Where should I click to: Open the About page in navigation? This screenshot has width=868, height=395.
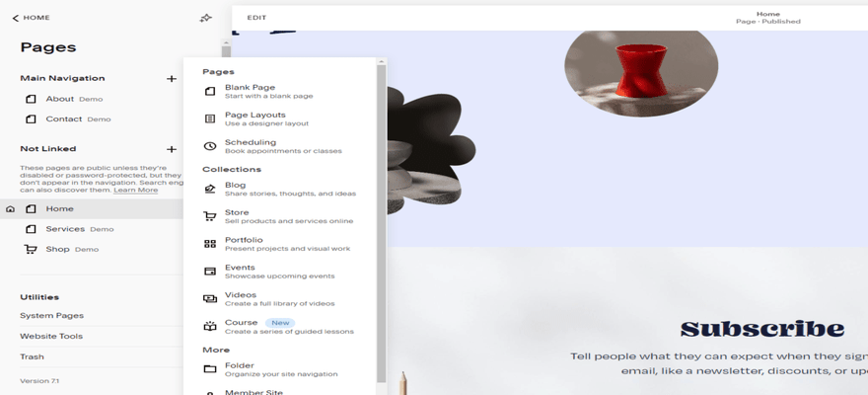point(59,99)
